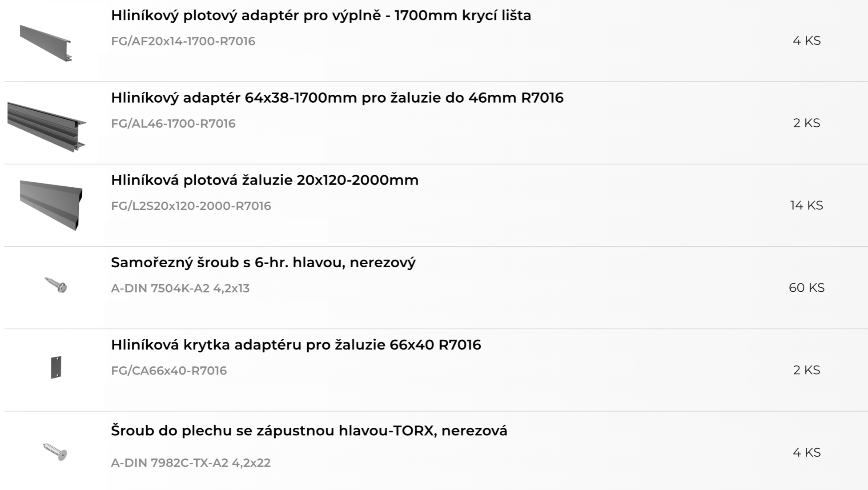This screenshot has width=868, height=490.
Task: Click the 14 KS quantity value
Action: click(807, 205)
